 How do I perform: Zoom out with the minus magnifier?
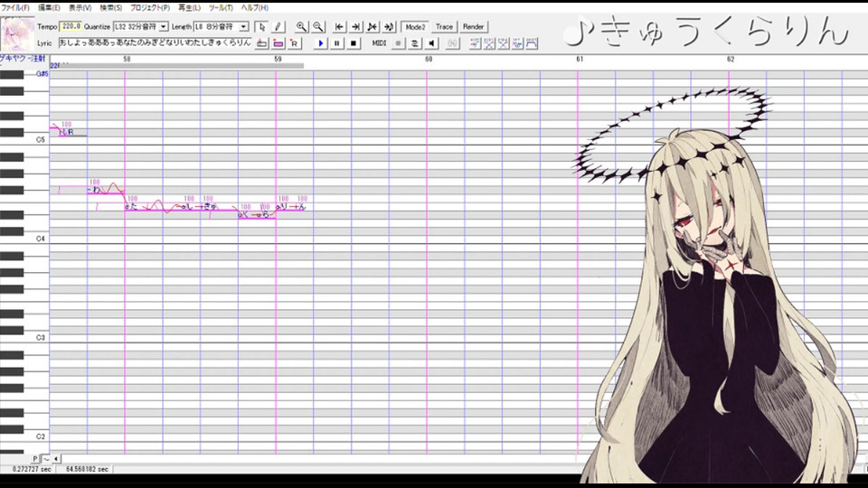click(x=317, y=26)
